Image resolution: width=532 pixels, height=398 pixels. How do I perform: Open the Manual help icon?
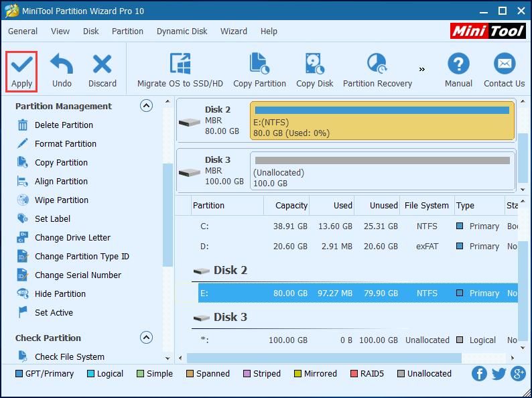458,72
